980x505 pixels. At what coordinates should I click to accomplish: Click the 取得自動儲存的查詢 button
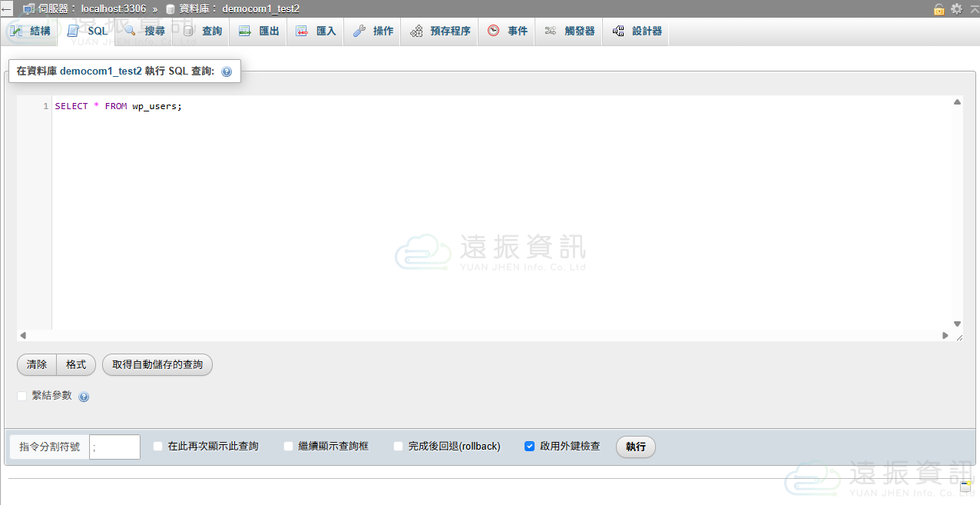157,364
